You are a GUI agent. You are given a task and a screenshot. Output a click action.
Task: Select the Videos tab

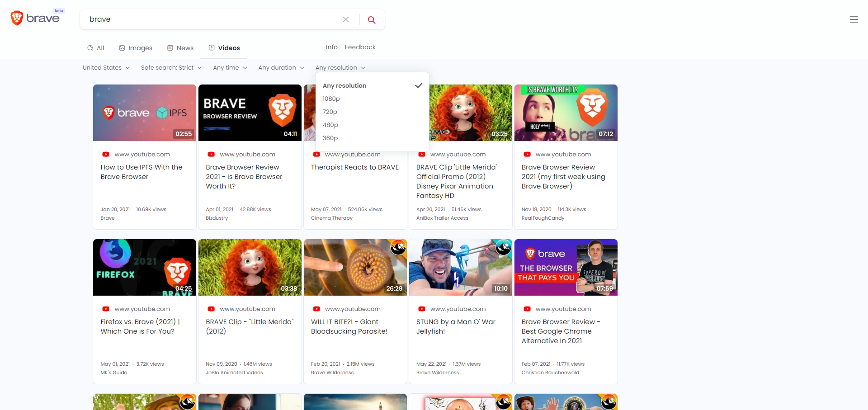click(x=224, y=48)
